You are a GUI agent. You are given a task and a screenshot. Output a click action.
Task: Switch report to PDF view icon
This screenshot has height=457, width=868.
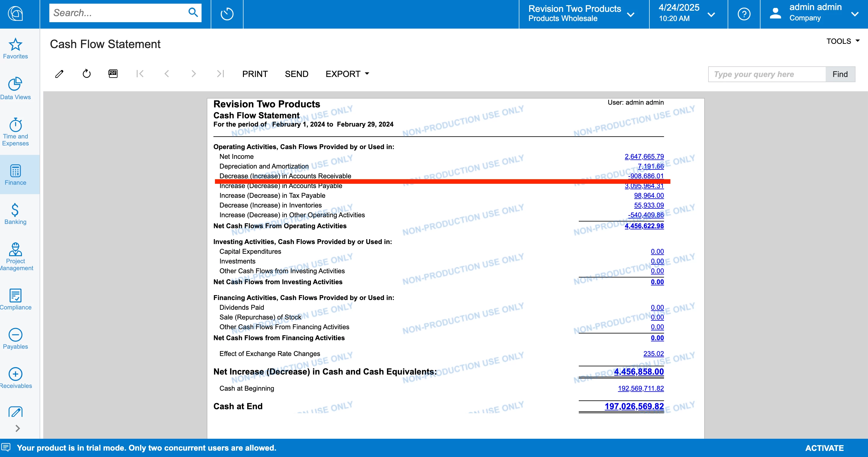tap(113, 73)
